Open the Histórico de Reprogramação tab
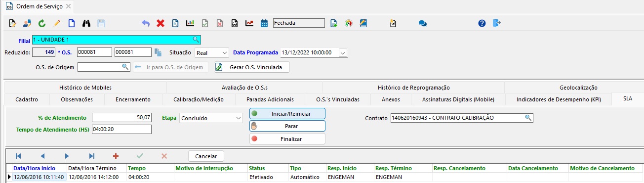 tap(413, 88)
